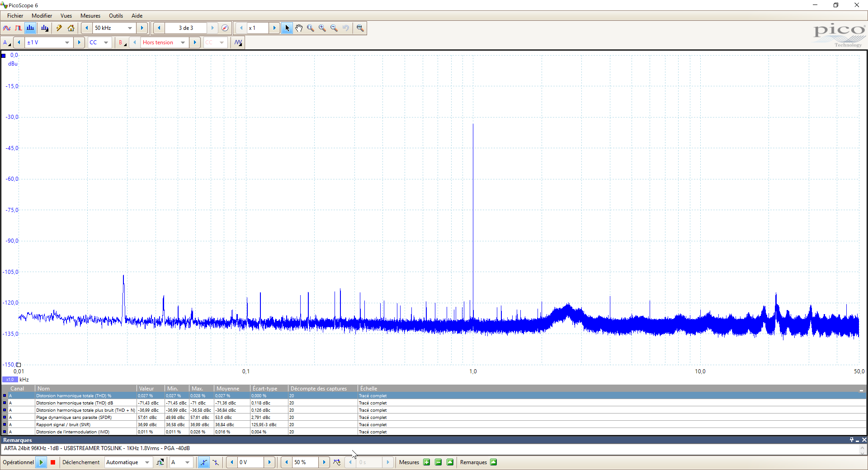Open the Vues menu
This screenshot has height=470, width=868.
pos(66,16)
